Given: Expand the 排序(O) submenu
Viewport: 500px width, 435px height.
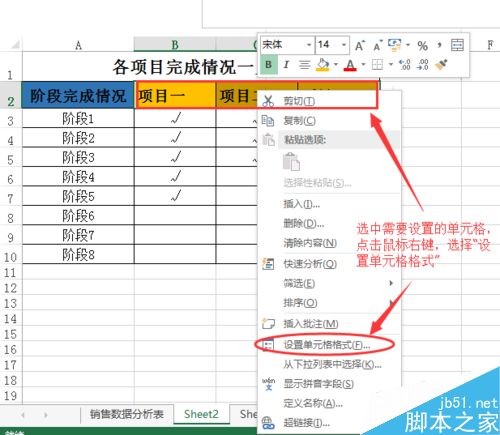Looking at the screenshot, I should pos(330,303).
